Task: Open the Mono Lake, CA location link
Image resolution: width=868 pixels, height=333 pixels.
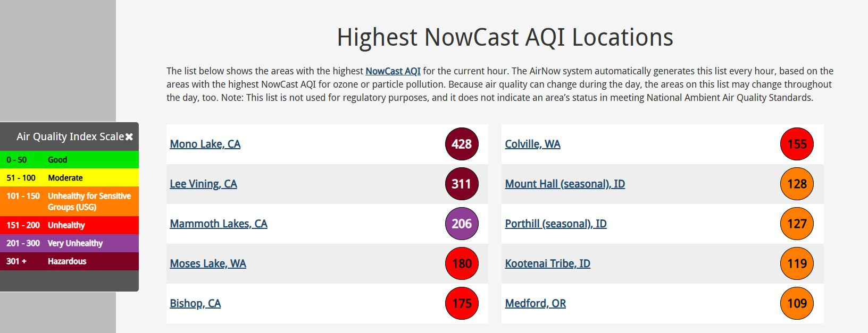Action: tap(205, 144)
